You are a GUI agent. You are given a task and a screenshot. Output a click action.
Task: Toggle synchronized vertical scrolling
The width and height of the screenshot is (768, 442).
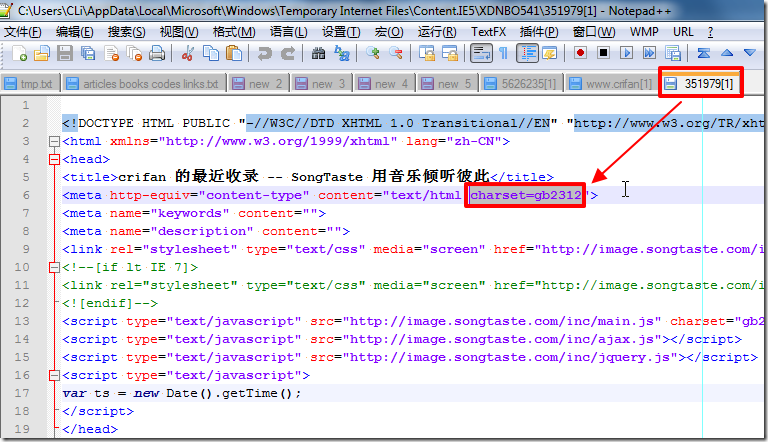(x=426, y=53)
